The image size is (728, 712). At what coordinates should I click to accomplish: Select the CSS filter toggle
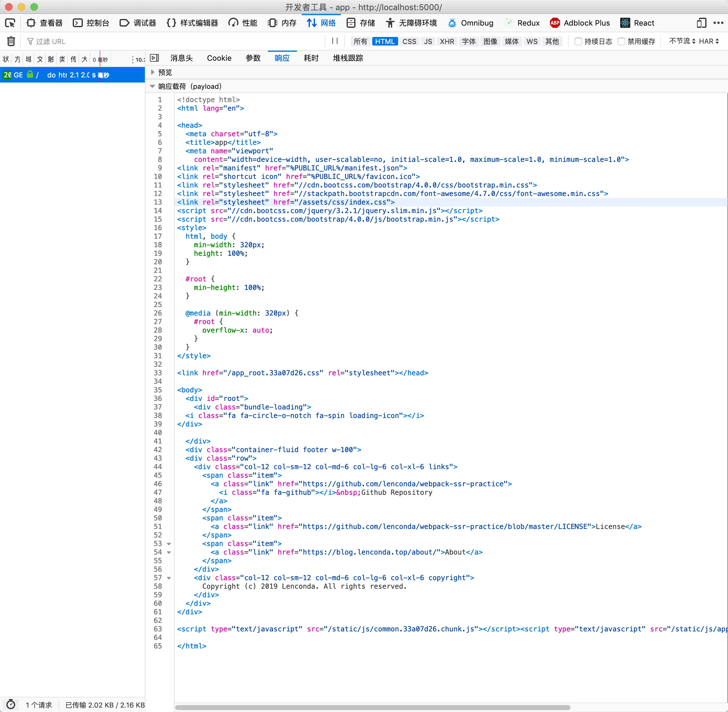[x=409, y=41]
